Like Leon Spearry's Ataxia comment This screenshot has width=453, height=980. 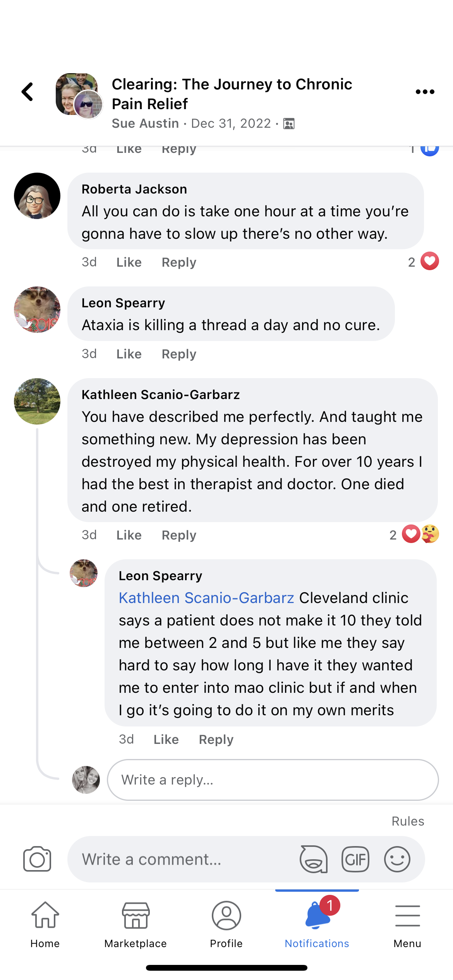click(129, 354)
